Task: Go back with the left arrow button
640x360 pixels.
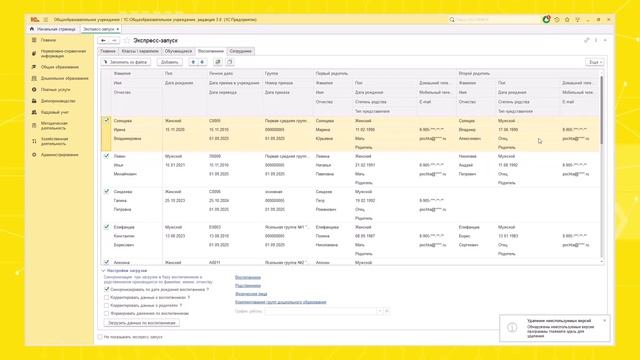Action: click(x=103, y=40)
